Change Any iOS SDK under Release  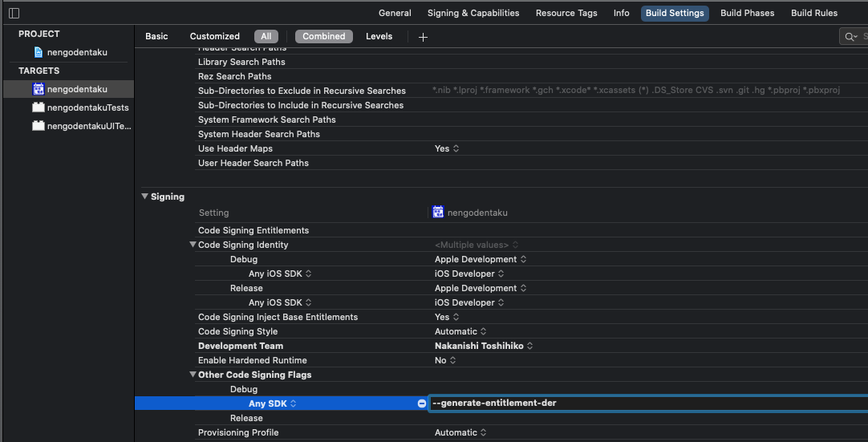pos(280,302)
